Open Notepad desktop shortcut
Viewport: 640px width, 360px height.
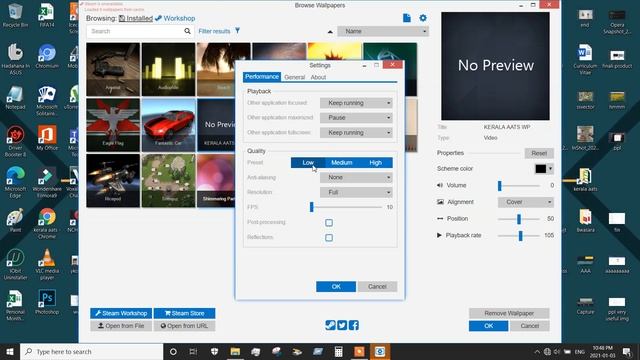click(15, 98)
